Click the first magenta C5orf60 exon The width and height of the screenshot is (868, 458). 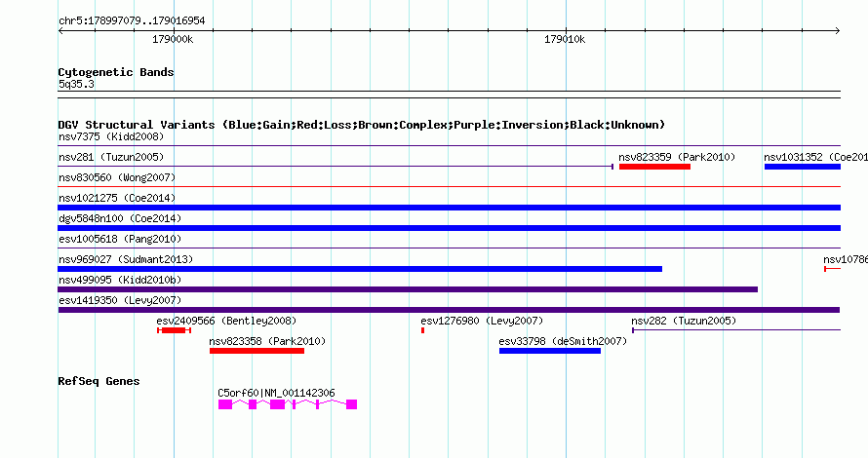point(225,404)
